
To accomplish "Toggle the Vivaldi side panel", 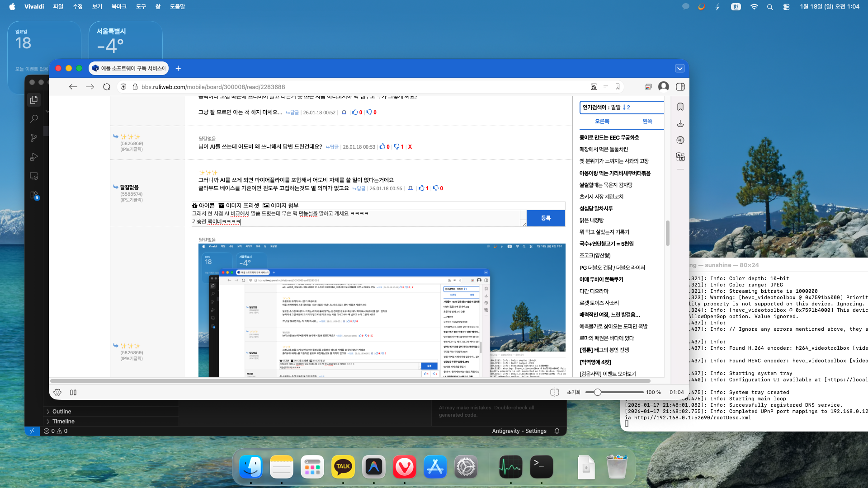I will click(x=680, y=87).
